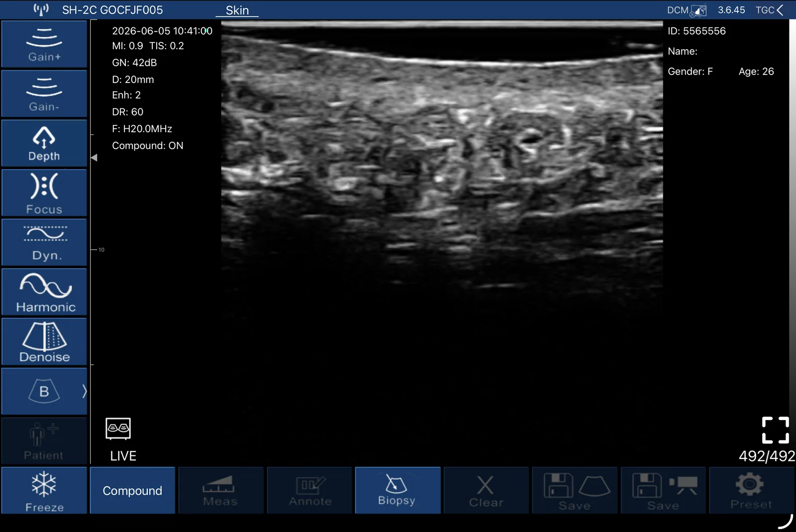Open the Preset settings gear
This screenshot has height=532, width=796.
point(751,490)
